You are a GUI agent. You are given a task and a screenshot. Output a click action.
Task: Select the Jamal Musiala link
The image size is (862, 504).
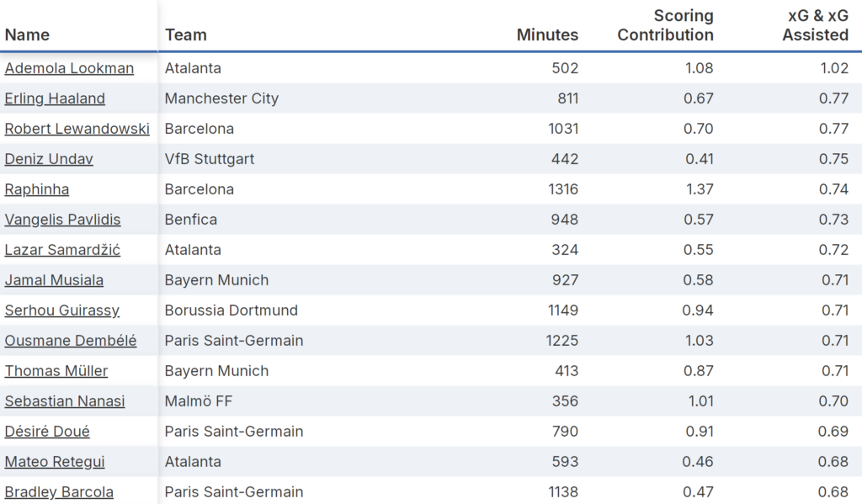pos(54,280)
